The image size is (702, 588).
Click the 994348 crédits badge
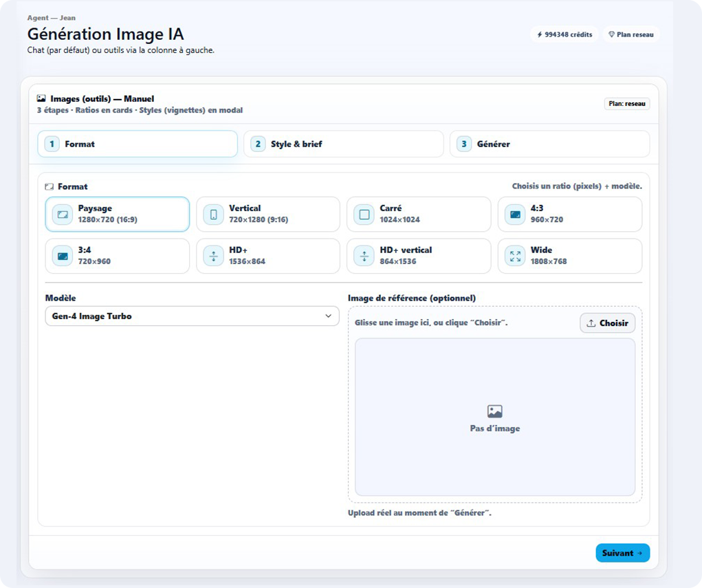point(564,34)
